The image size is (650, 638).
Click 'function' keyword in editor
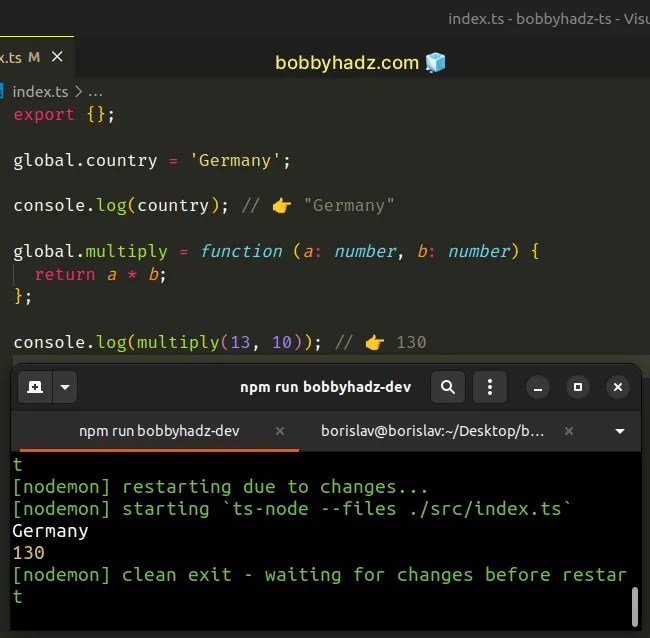pyautogui.click(x=241, y=251)
